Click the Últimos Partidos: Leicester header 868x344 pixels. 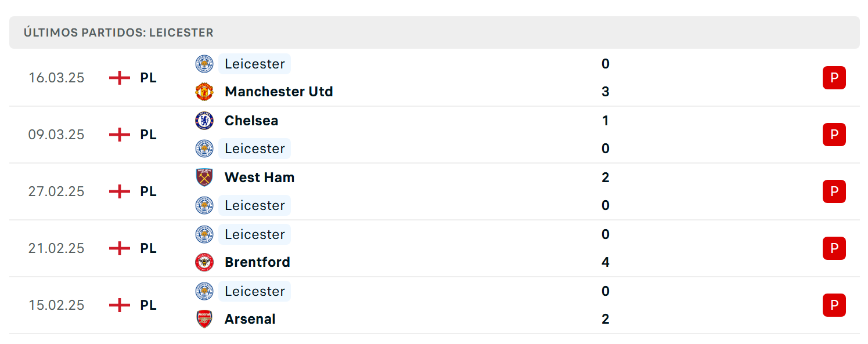pos(118,32)
